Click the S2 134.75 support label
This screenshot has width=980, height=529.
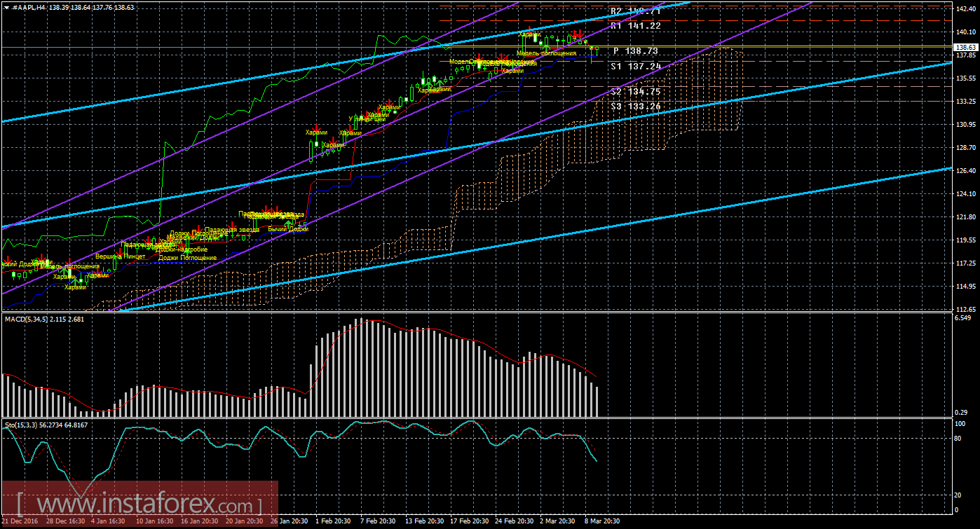634,91
